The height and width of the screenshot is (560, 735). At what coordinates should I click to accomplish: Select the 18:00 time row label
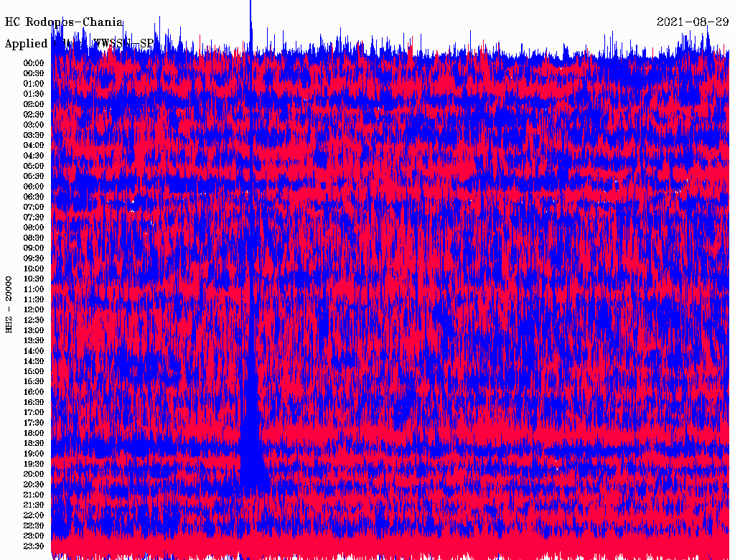tap(34, 433)
